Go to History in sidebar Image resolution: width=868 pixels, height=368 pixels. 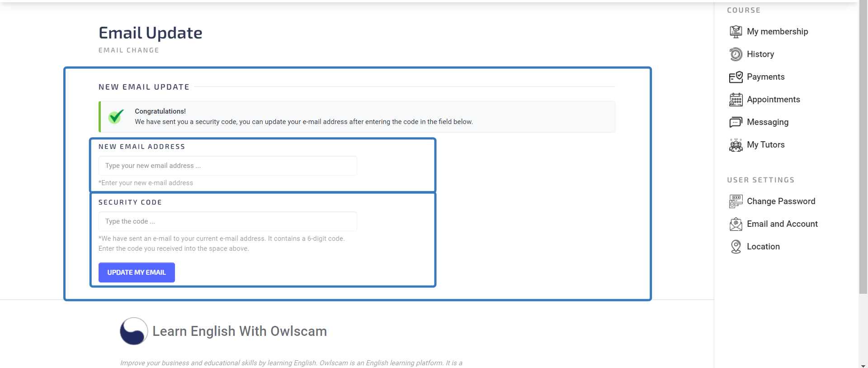coord(760,54)
